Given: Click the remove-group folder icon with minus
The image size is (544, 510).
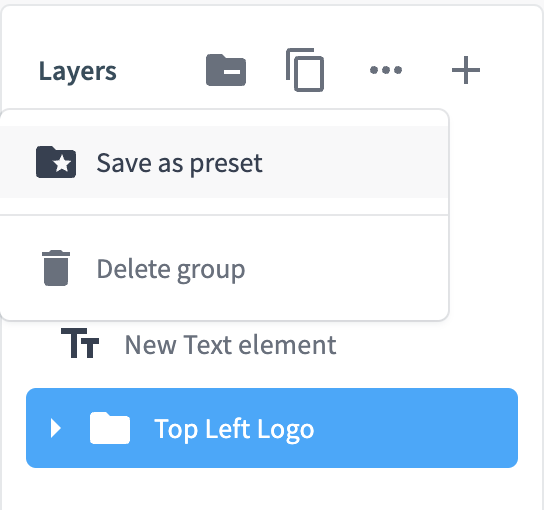Looking at the screenshot, I should 226,70.
